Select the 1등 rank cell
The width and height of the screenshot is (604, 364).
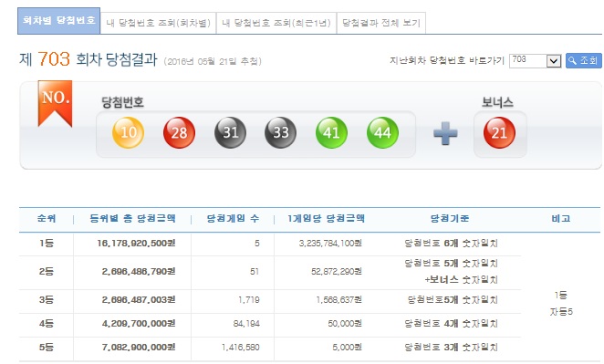pyautogui.click(x=47, y=244)
